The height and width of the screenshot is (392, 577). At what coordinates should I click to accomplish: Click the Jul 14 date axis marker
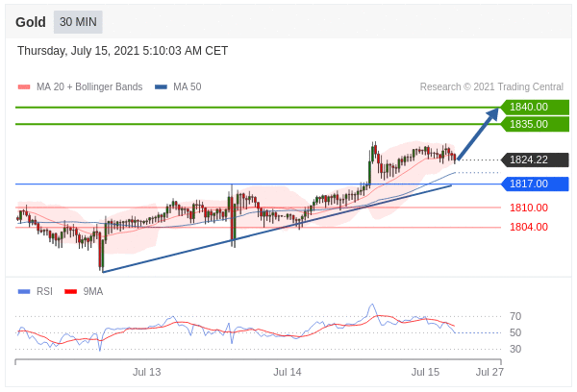[287, 372]
